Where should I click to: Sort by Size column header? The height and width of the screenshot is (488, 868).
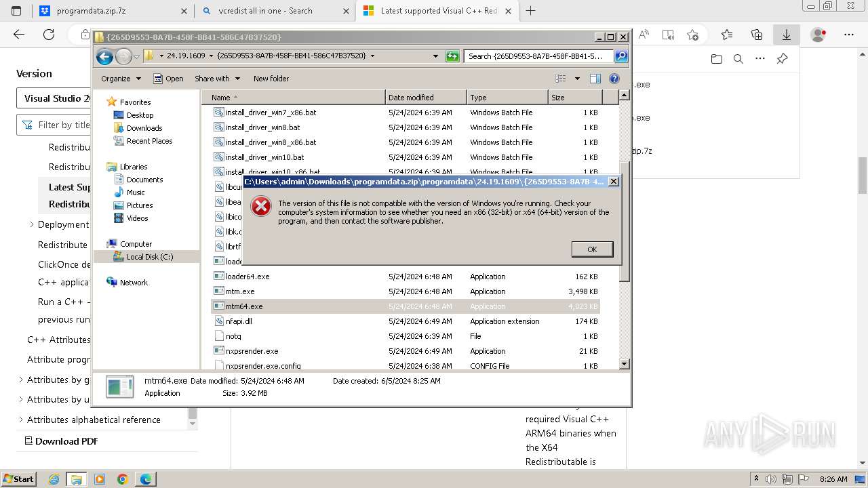pyautogui.click(x=575, y=98)
